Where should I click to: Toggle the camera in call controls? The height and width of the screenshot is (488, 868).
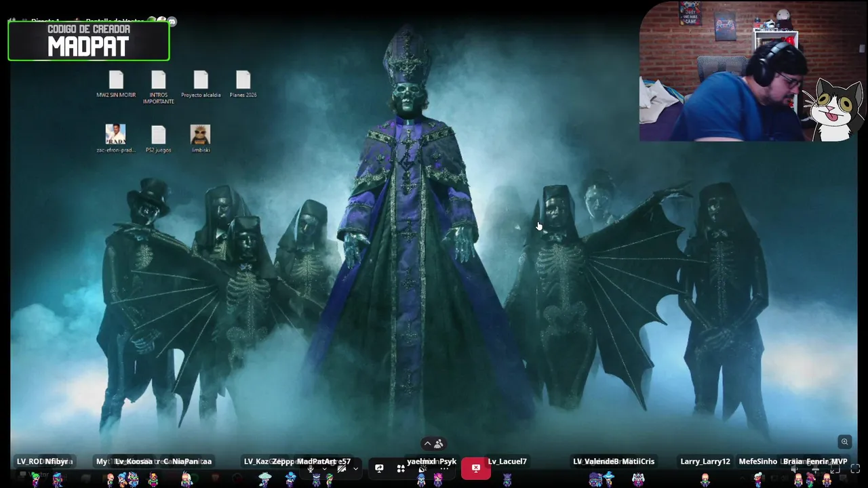[342, 468]
